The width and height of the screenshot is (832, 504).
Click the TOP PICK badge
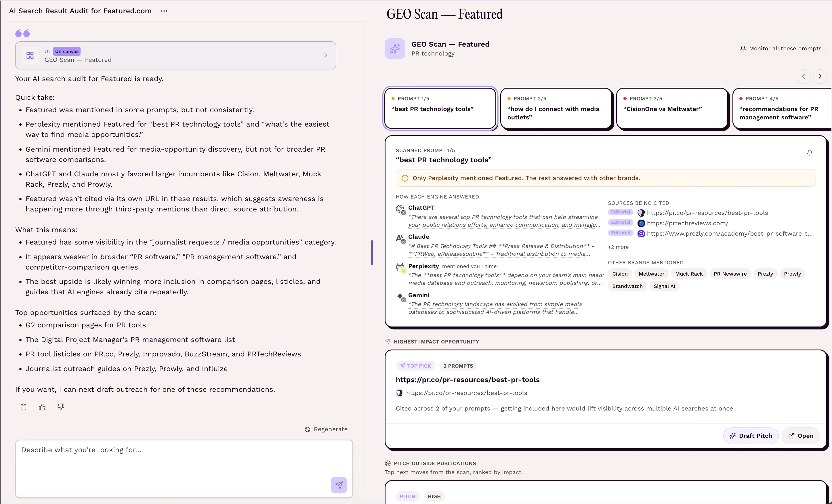click(x=415, y=366)
